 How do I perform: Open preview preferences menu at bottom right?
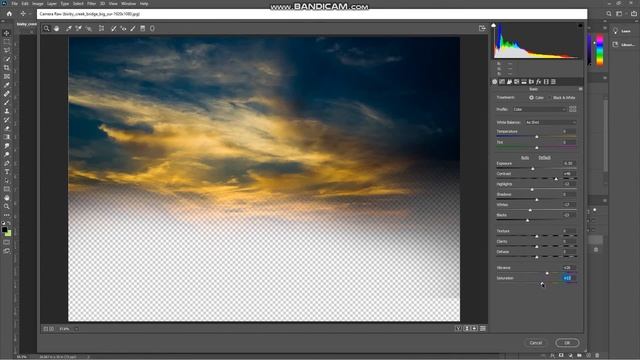point(483,329)
